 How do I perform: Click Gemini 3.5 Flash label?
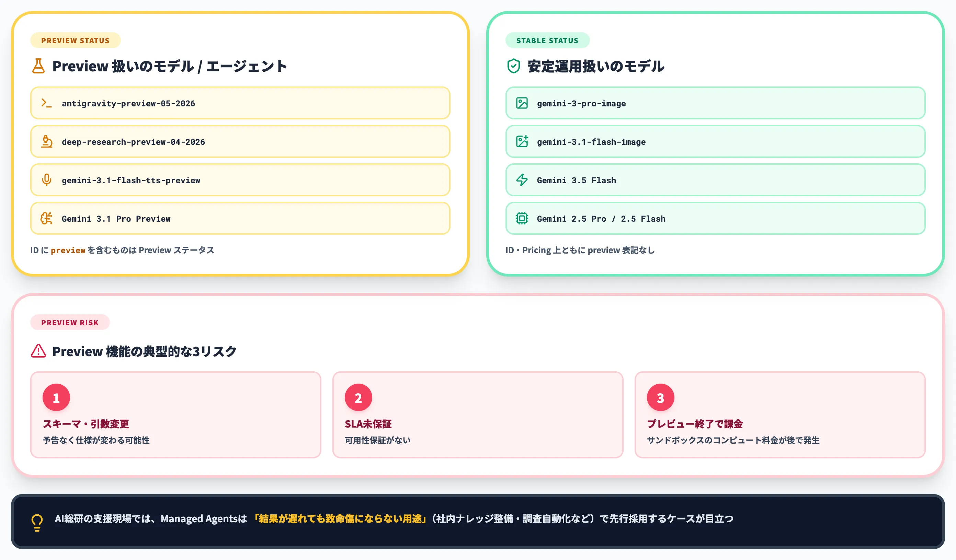[x=576, y=180]
